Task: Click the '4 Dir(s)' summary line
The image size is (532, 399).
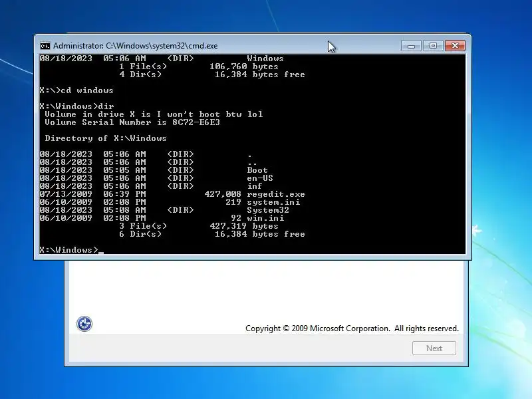Action: [211, 74]
